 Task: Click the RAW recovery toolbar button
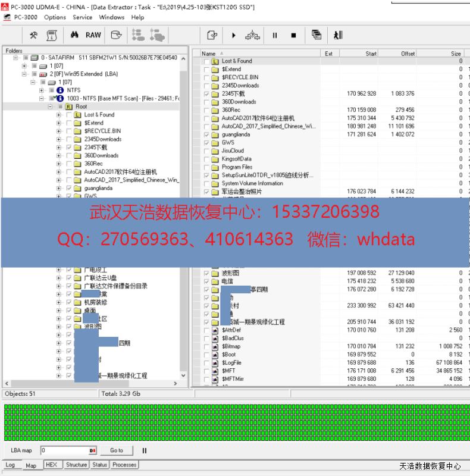click(93, 35)
